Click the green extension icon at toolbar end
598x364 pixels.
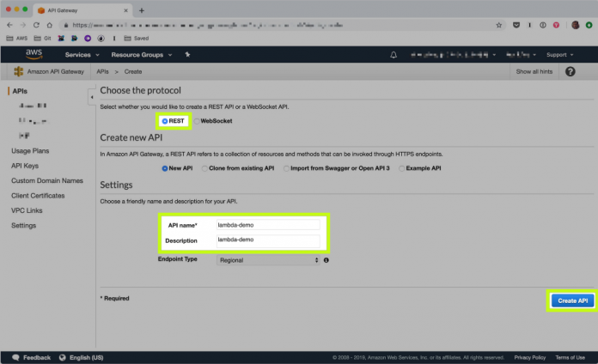point(589,25)
